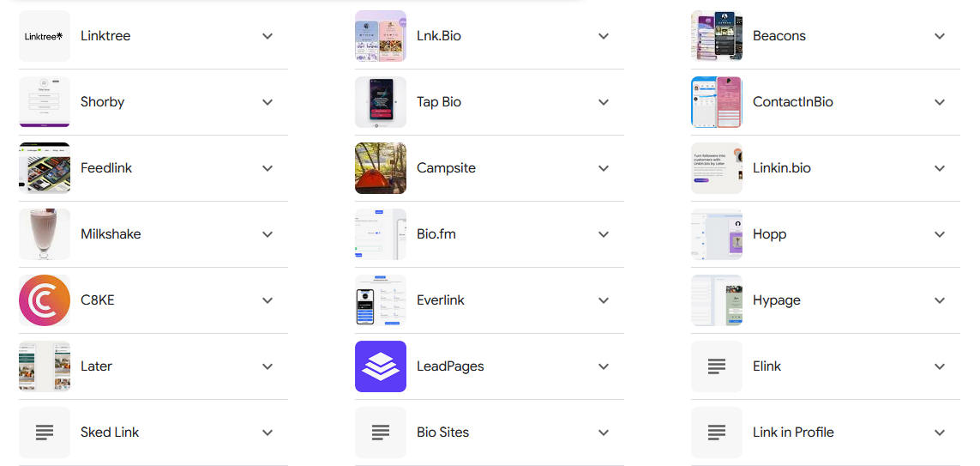
Task: Click the C8KE pink circular logo
Action: 45,300
